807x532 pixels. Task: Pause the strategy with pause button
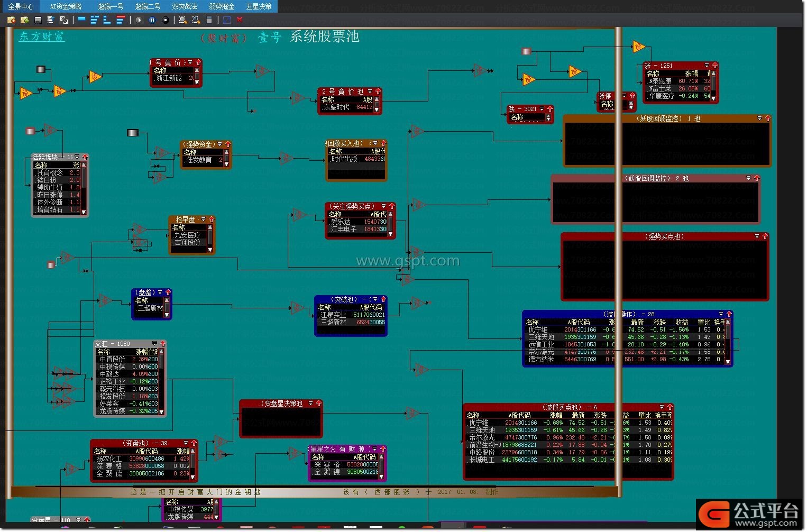(x=152, y=20)
